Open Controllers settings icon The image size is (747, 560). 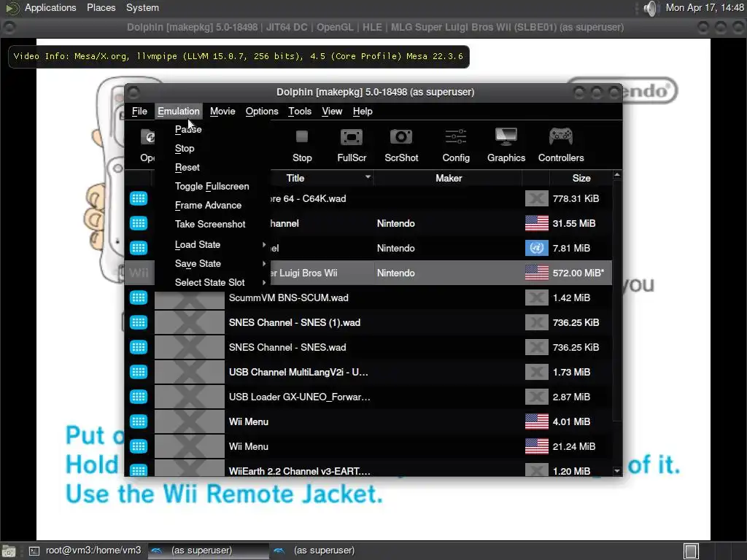tap(561, 145)
